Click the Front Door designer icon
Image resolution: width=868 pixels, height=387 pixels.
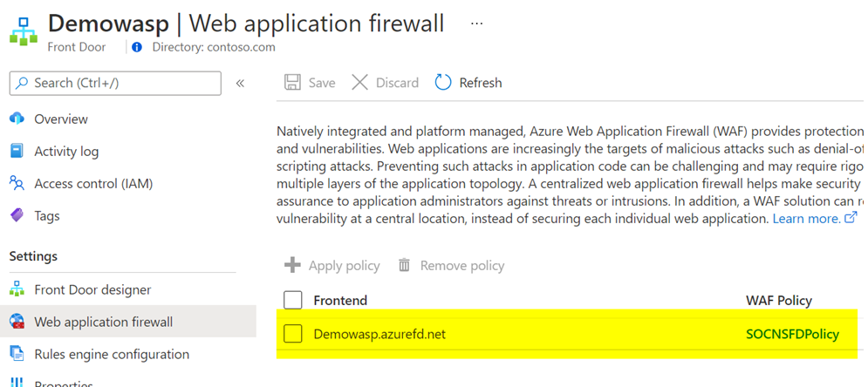pos(17,289)
